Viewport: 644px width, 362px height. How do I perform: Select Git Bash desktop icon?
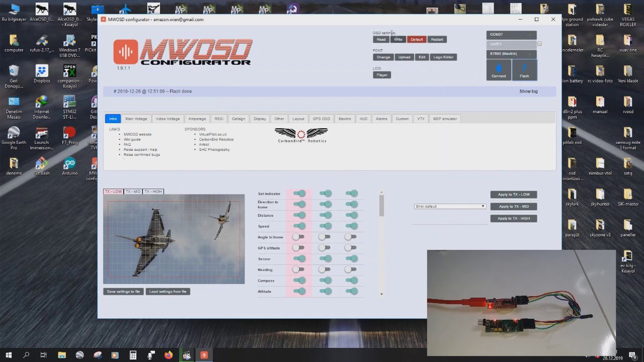click(42, 166)
